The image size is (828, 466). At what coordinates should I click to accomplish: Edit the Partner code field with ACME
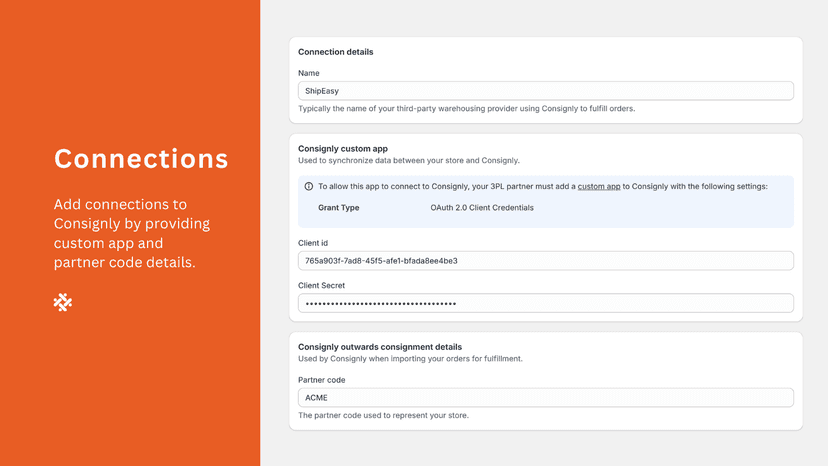pos(545,397)
